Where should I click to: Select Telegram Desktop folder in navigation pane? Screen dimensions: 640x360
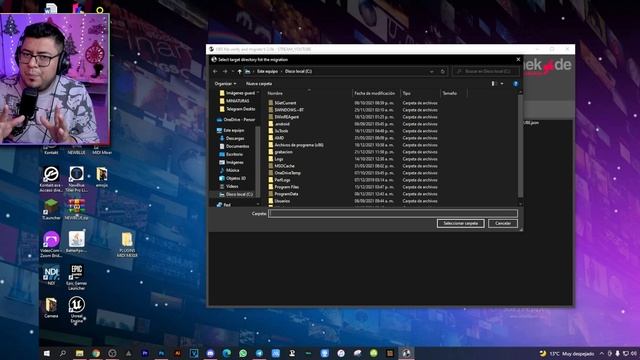pos(238,109)
